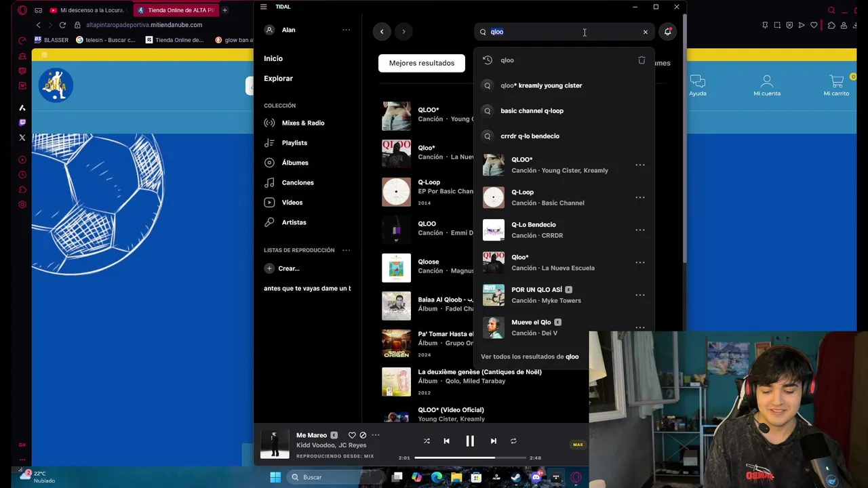Skip to the next track
This screenshot has width=868, height=488.
[493, 441]
